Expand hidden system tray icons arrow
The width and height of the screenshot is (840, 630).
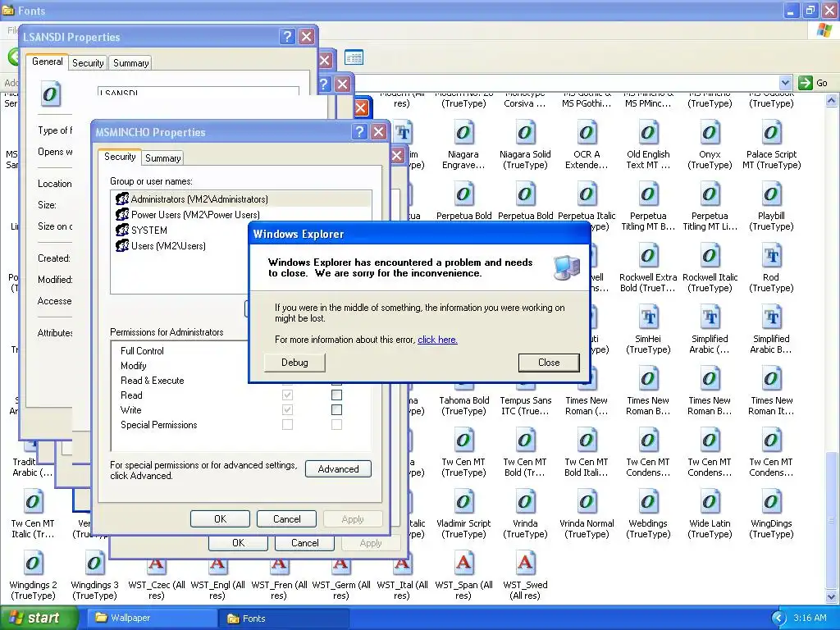point(778,619)
